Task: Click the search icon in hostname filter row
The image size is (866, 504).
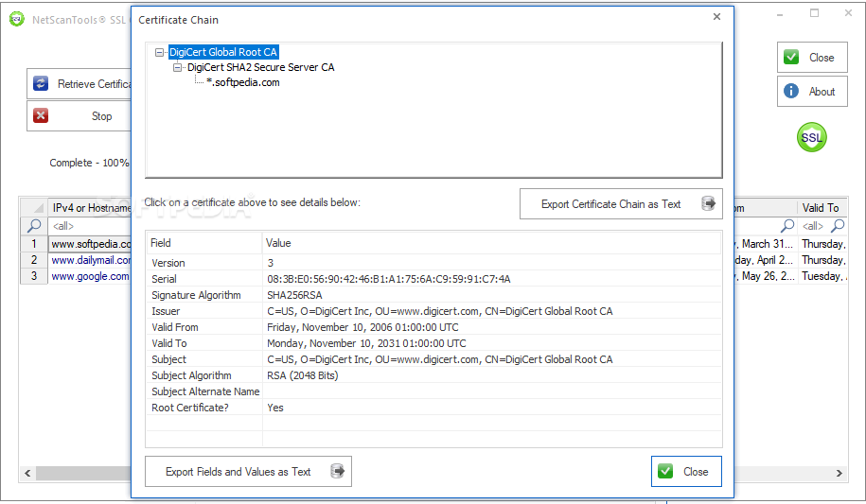Action: pos(34,225)
